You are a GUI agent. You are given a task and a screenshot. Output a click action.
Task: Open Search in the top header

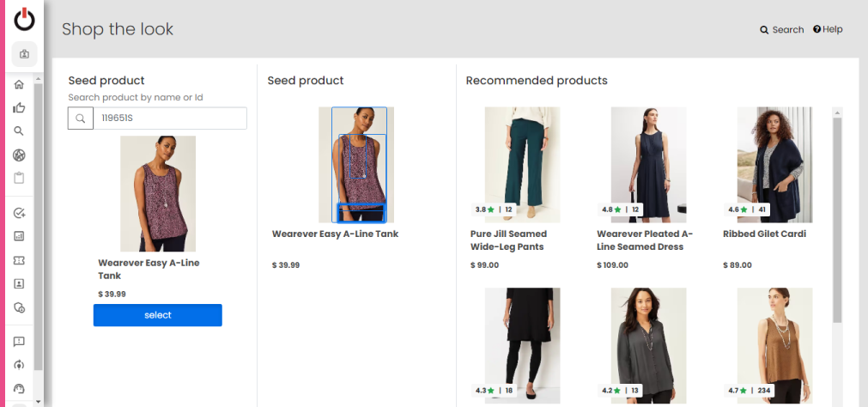781,30
